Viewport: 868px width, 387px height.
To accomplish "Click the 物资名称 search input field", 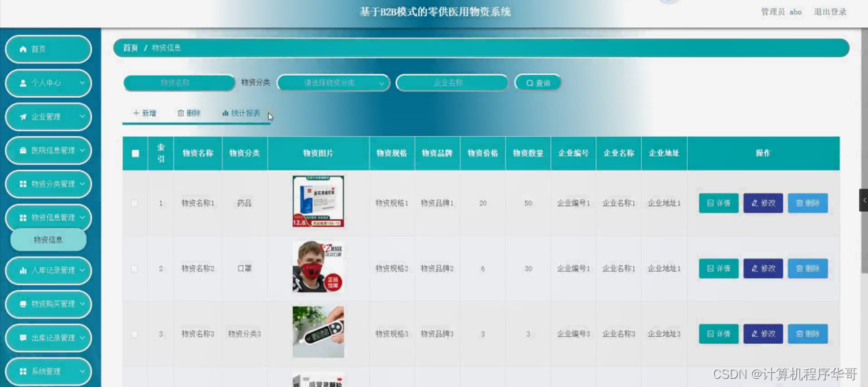I will point(179,83).
